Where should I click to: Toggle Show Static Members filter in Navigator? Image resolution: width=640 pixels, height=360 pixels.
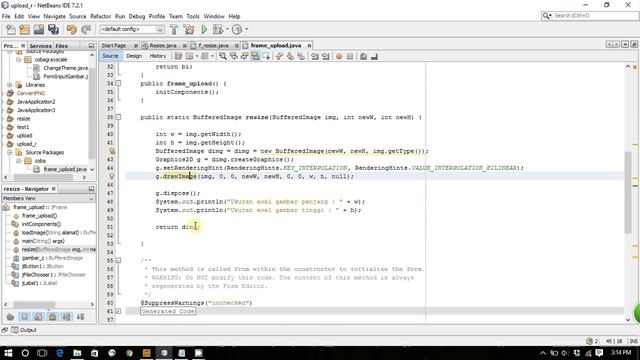[x=38, y=317]
